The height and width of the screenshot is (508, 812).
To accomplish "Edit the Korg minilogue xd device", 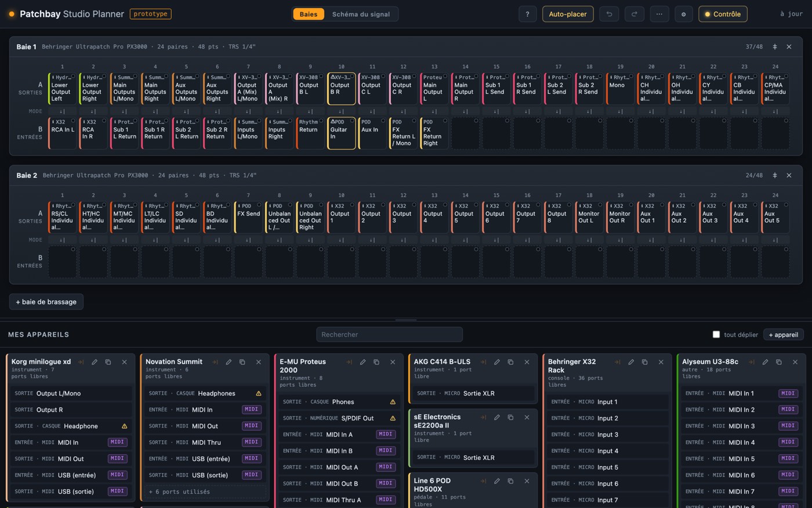I will click(94, 362).
